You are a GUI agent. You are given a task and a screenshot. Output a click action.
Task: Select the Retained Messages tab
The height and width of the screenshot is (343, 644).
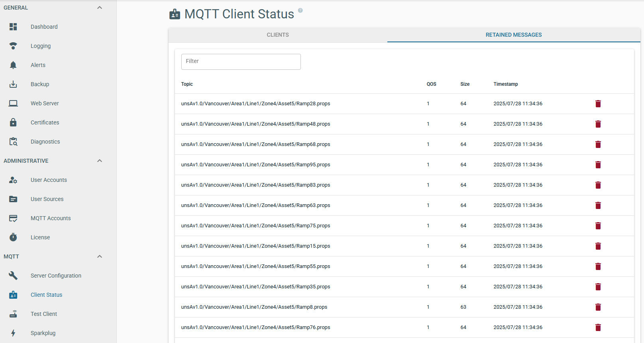pos(513,35)
